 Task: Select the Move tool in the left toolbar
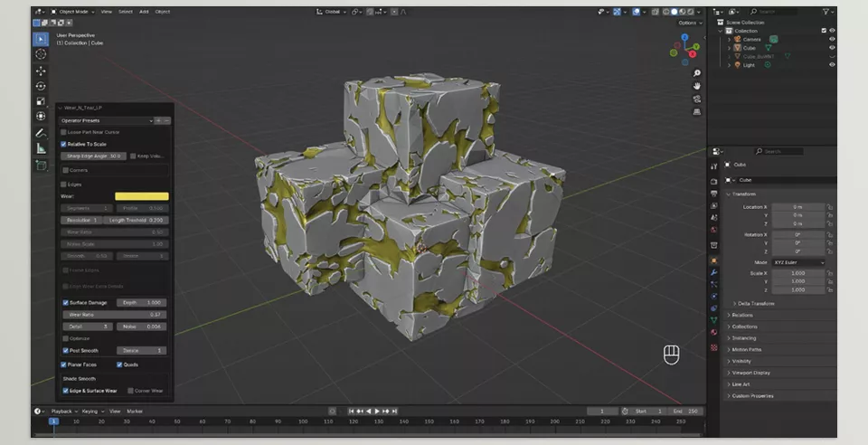click(41, 70)
